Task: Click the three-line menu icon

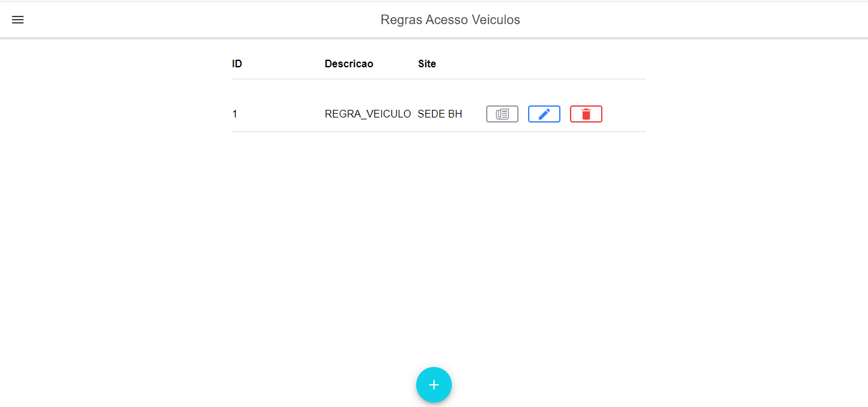Action: point(18,20)
